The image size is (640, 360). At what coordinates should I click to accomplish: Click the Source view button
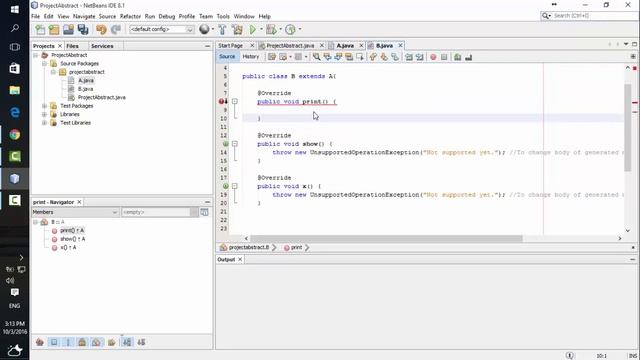[x=227, y=57]
